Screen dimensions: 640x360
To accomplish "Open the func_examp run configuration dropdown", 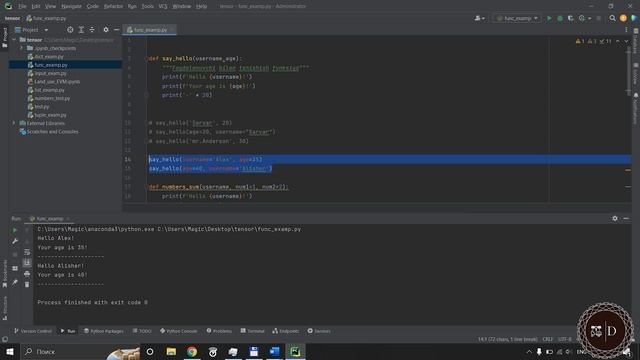I will 517,18.
